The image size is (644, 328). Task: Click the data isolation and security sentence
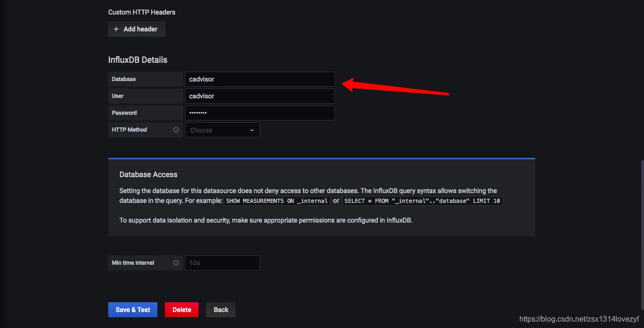coord(266,220)
